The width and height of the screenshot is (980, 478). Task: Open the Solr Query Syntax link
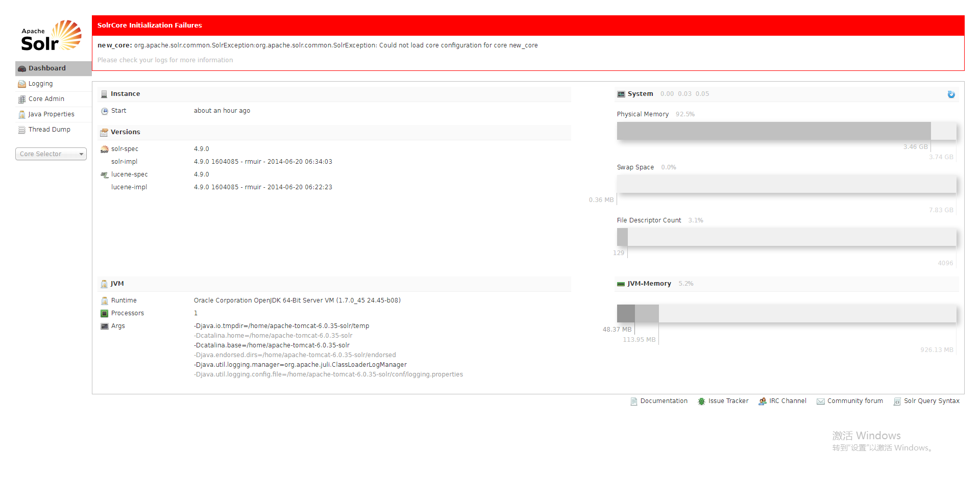click(932, 401)
